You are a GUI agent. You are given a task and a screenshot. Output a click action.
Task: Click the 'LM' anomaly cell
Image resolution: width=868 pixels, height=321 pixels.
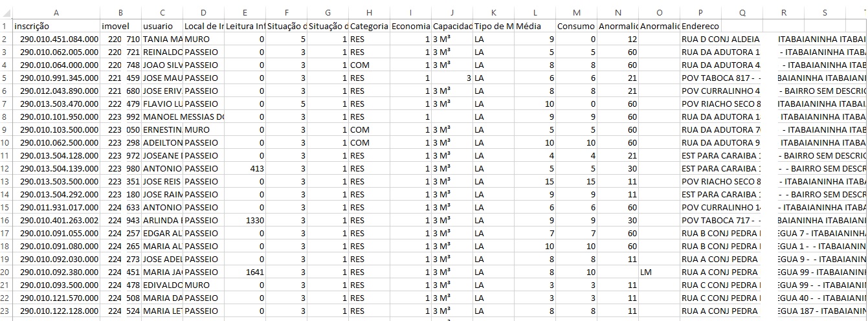coord(658,272)
